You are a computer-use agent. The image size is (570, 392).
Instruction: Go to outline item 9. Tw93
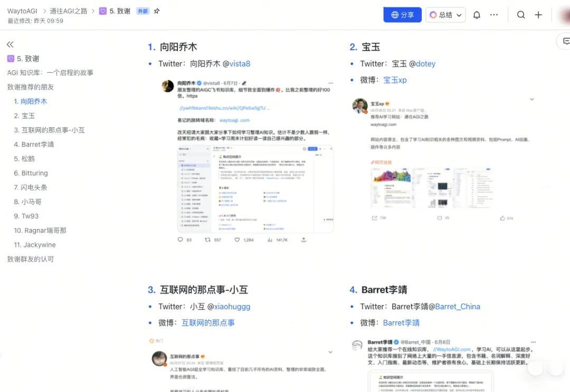pyautogui.click(x=26, y=216)
